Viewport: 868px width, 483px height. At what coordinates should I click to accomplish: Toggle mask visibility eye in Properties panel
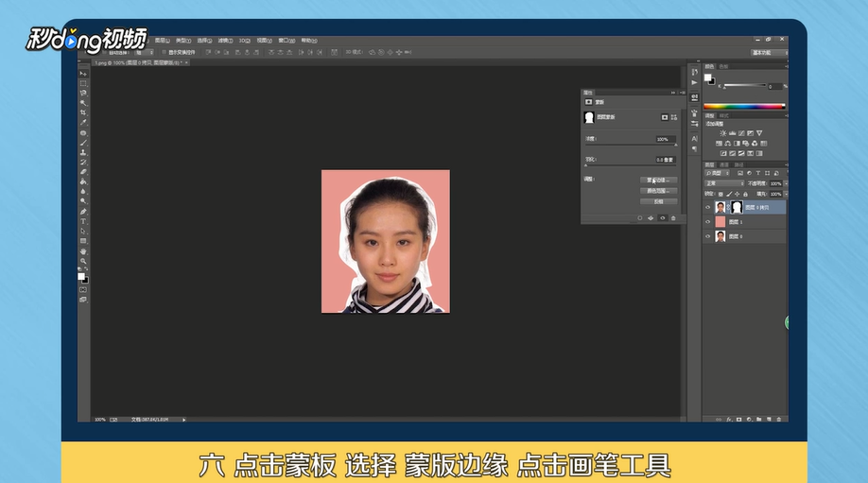pos(662,218)
